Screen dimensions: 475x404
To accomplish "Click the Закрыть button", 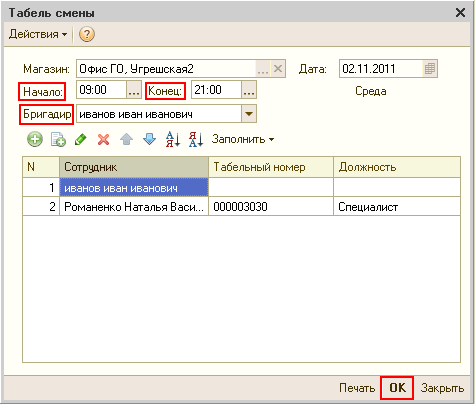I will tap(442, 388).
